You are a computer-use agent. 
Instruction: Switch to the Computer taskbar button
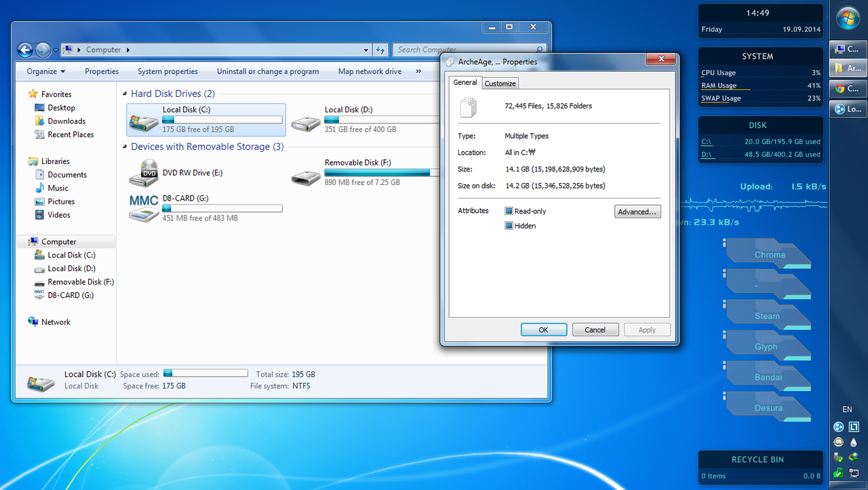(848, 49)
